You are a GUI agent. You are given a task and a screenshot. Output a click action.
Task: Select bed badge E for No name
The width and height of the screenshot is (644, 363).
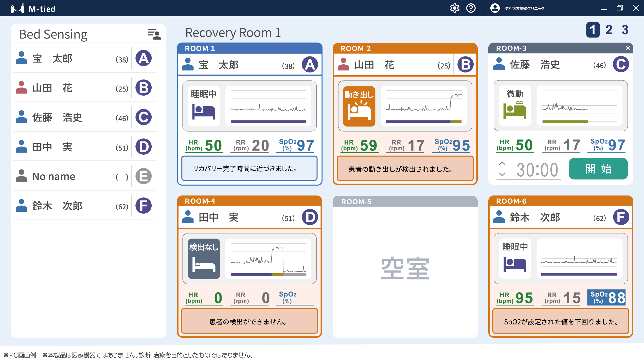(144, 176)
